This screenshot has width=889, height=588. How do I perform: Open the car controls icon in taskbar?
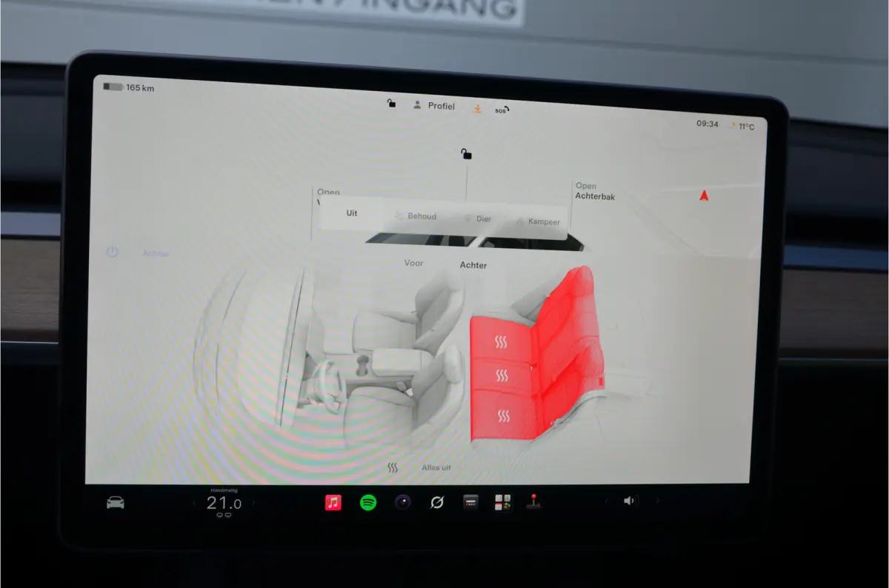tap(116, 503)
